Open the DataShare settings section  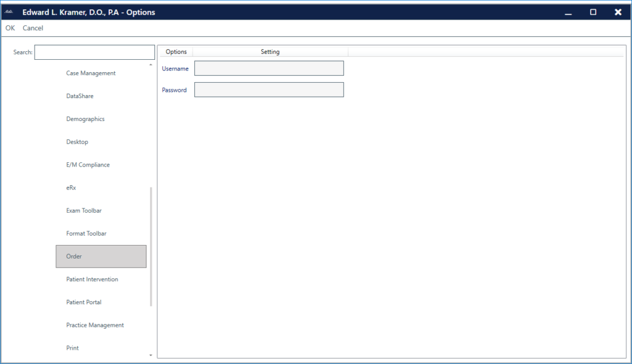click(x=80, y=96)
